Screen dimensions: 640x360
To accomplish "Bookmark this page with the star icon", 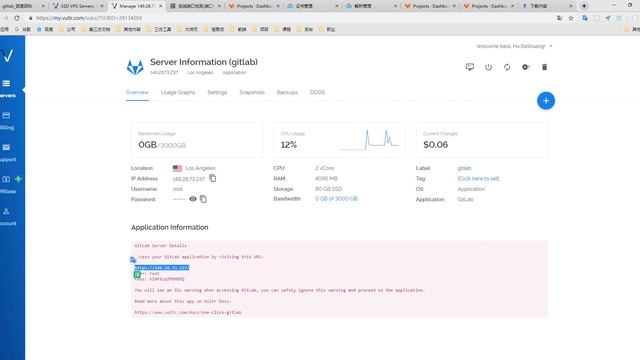I will (x=571, y=18).
